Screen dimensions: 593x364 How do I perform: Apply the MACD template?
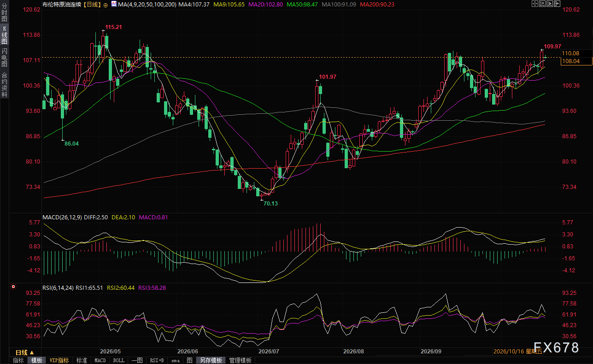pos(100,360)
